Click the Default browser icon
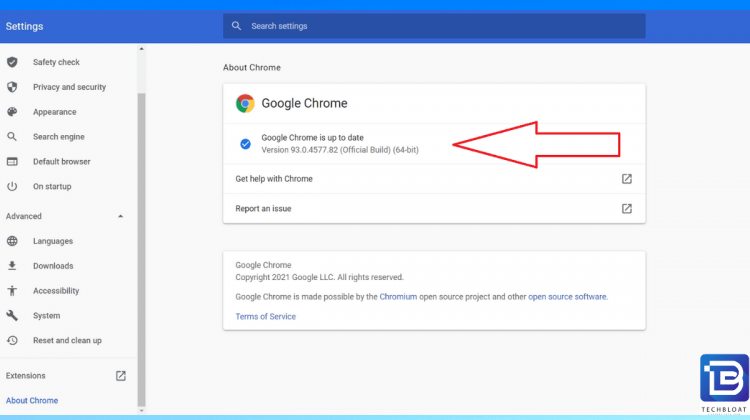The width and height of the screenshot is (750, 420). [12, 162]
